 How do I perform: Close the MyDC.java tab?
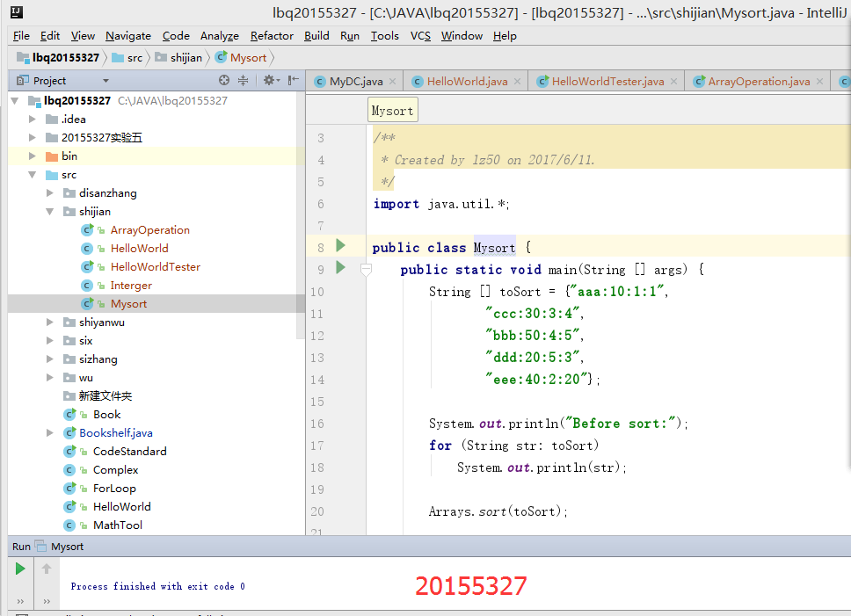[392, 82]
